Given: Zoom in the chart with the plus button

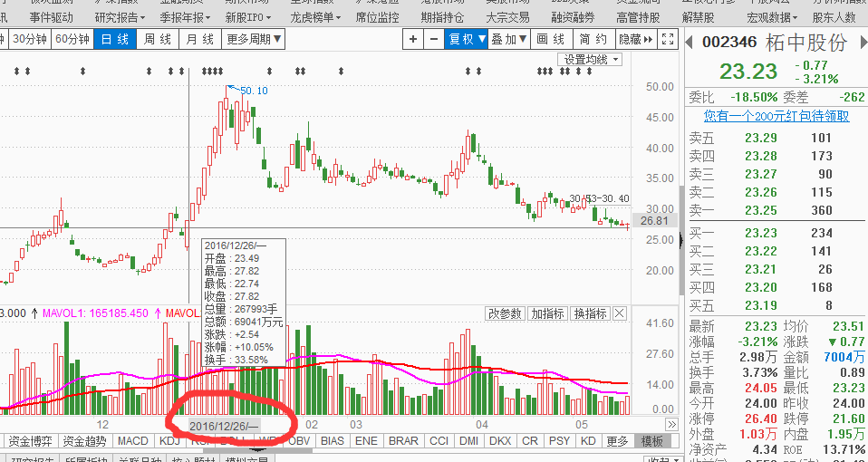Looking at the screenshot, I should (x=413, y=39).
